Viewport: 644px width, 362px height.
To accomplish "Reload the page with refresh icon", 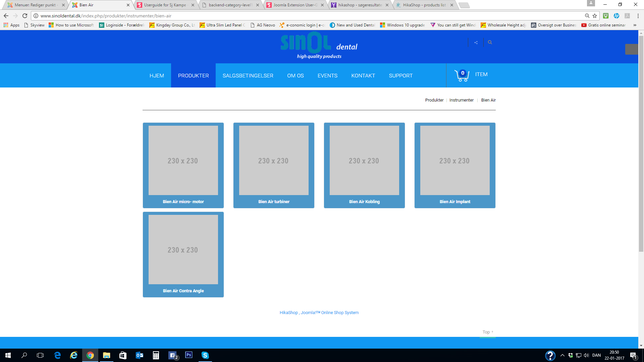I will (x=25, y=16).
